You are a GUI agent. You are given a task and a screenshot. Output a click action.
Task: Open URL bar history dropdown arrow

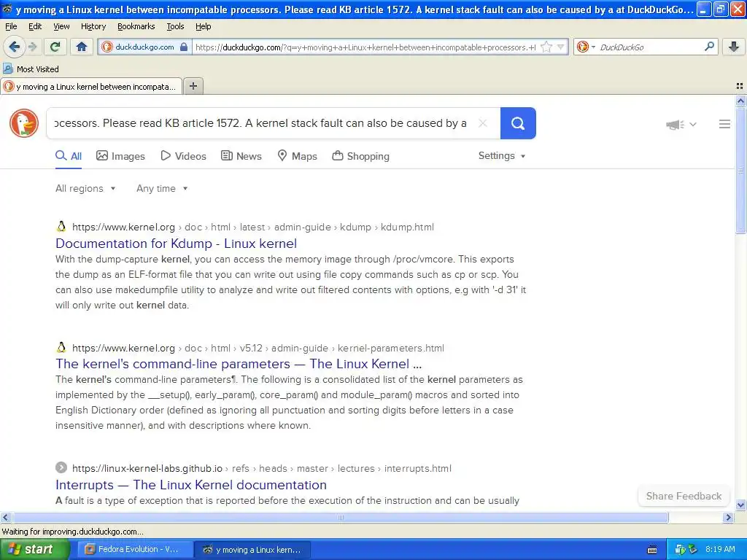pyautogui.click(x=561, y=47)
